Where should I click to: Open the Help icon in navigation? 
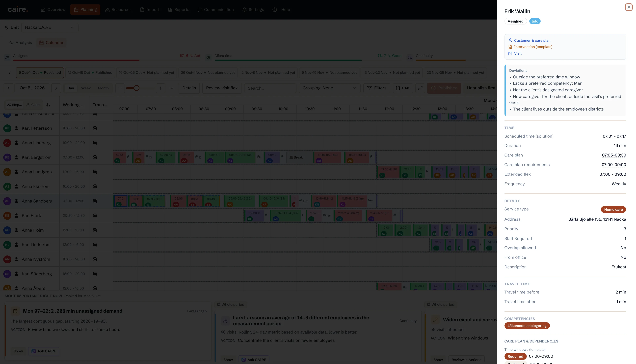(x=274, y=9)
